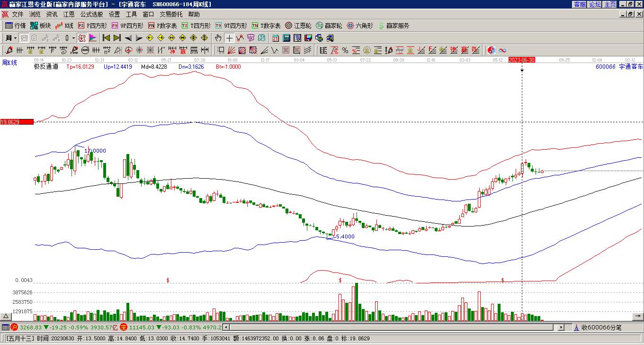Open the 窗口 menu
Image resolution: width=644 pixels, height=345 pixels.
point(148,14)
